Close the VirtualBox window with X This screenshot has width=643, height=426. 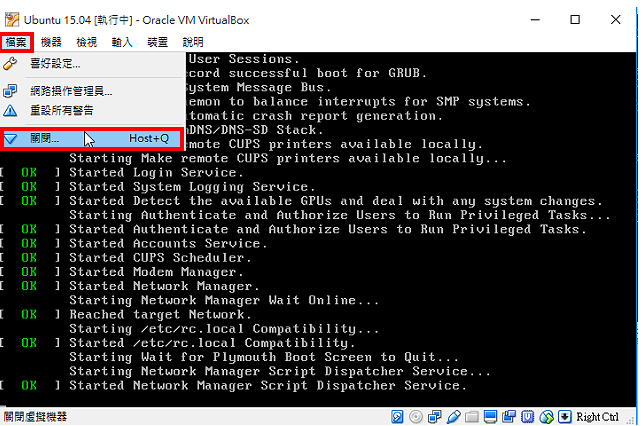click(615, 19)
